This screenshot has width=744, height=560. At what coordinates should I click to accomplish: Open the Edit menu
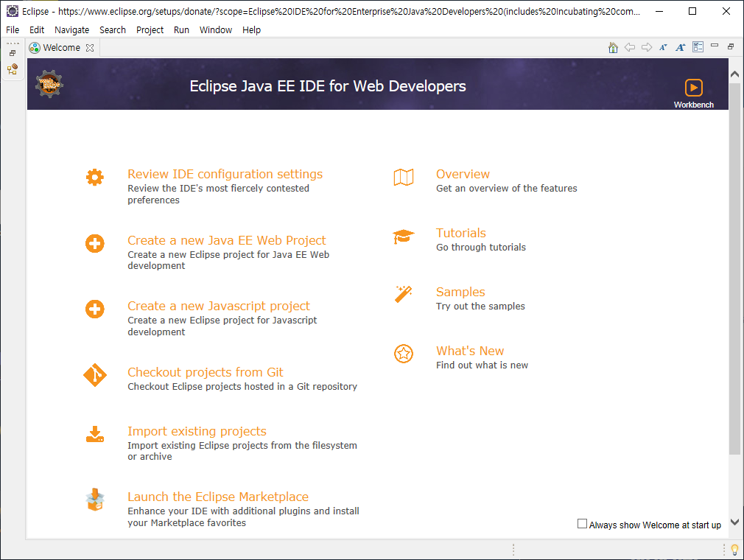pyautogui.click(x=37, y=30)
